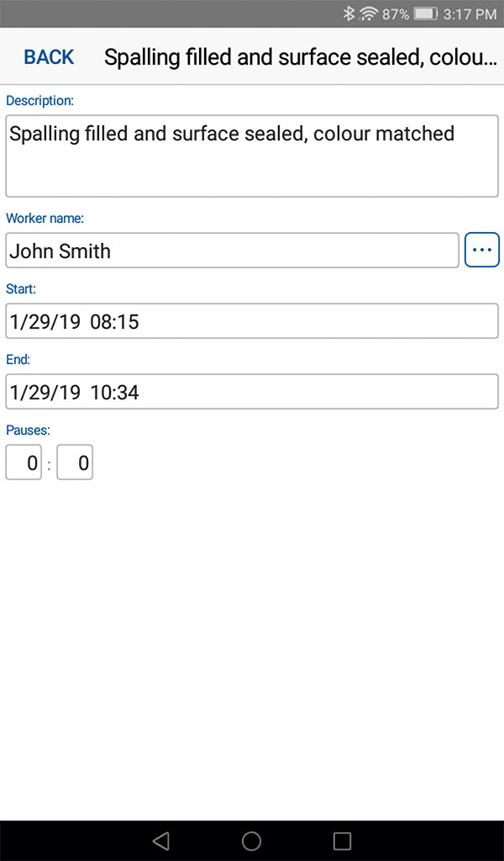Tap the 87% battery percentage

[x=396, y=13]
